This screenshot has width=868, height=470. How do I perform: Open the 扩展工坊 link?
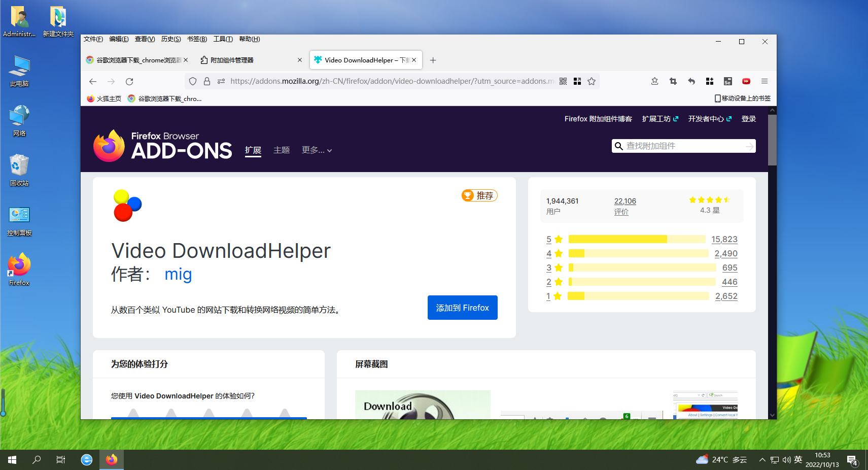point(660,119)
